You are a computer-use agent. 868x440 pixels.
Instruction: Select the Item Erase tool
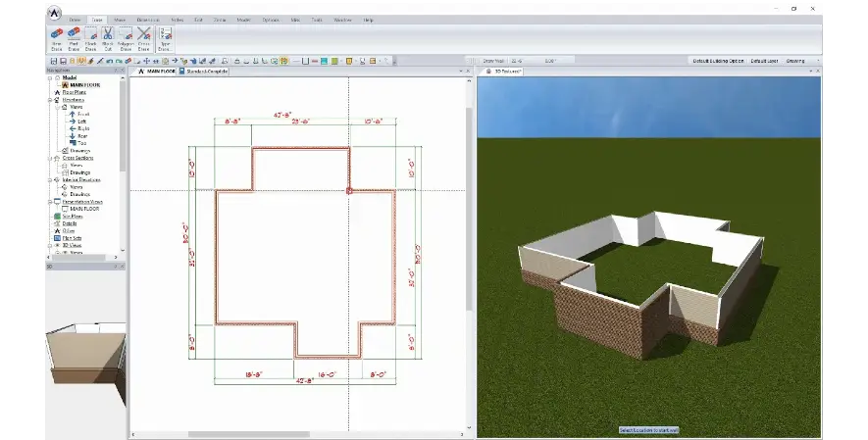57,39
